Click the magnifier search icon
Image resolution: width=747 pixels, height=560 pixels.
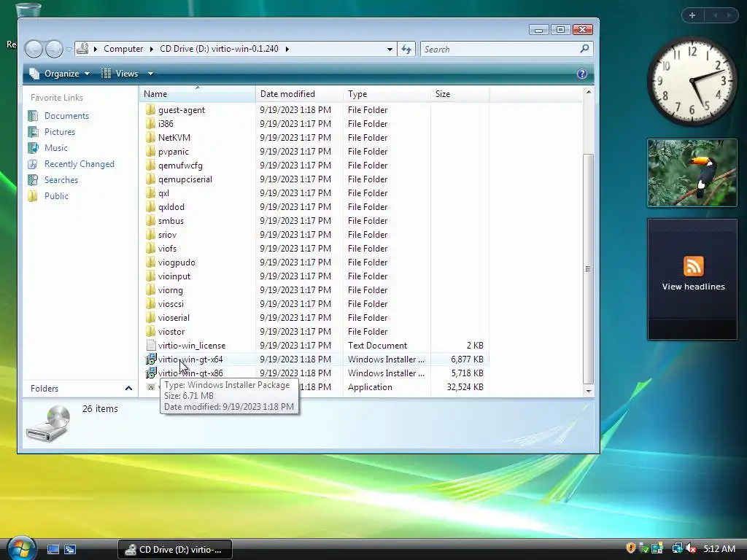tap(584, 49)
